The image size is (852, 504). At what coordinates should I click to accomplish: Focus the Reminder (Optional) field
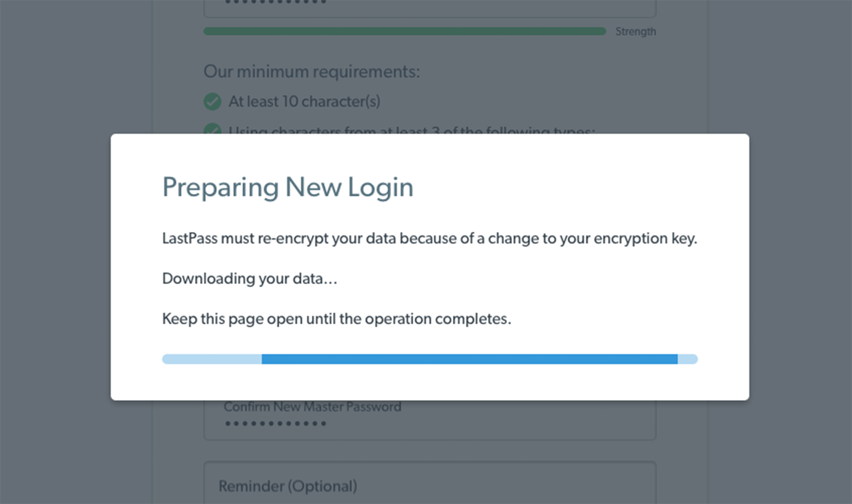point(430,483)
